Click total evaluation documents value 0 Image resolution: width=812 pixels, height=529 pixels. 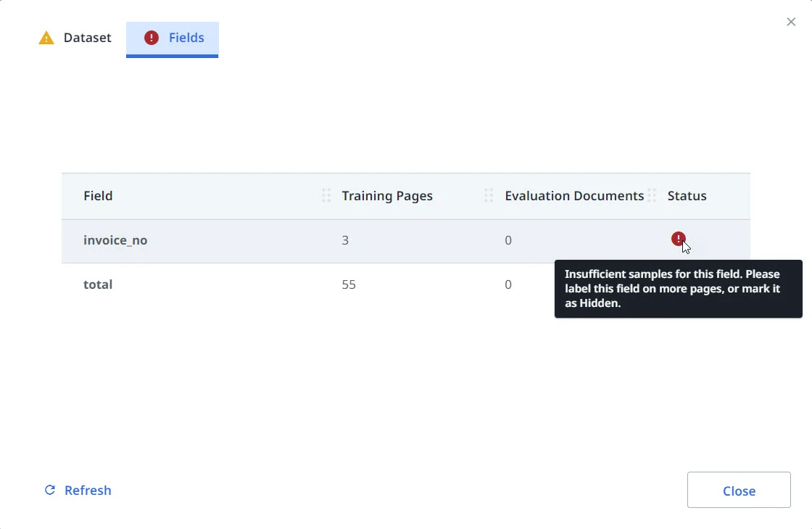pyautogui.click(x=508, y=284)
